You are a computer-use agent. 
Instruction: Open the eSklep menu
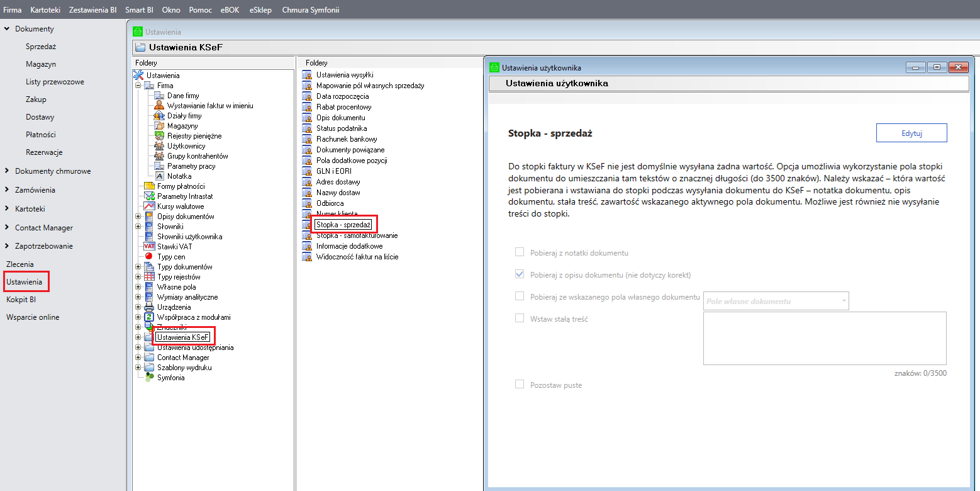pos(260,10)
